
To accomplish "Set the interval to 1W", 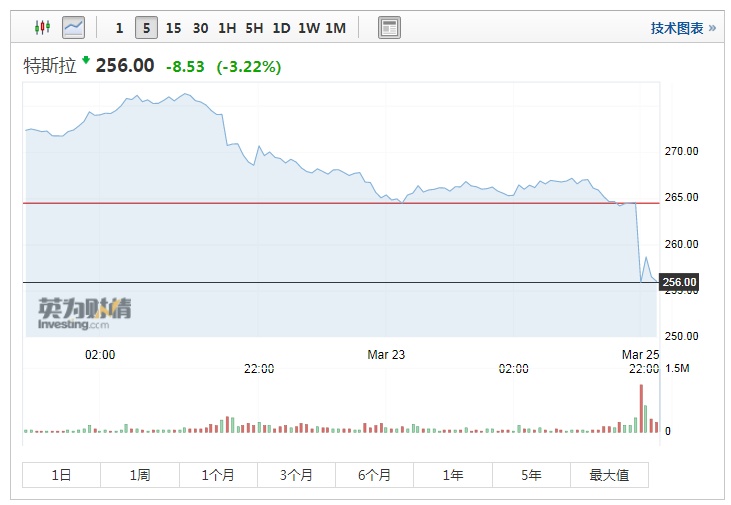I will [308, 28].
